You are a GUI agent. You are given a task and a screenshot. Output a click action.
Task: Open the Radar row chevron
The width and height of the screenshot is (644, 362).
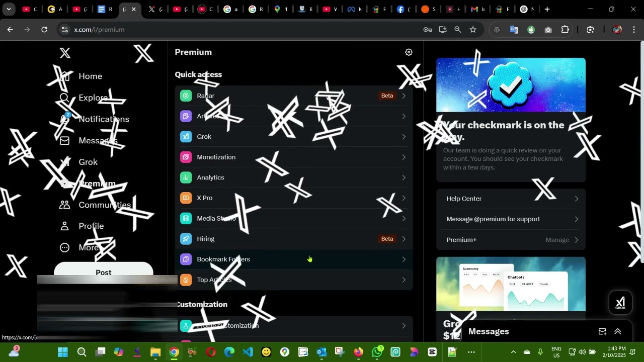tap(404, 96)
